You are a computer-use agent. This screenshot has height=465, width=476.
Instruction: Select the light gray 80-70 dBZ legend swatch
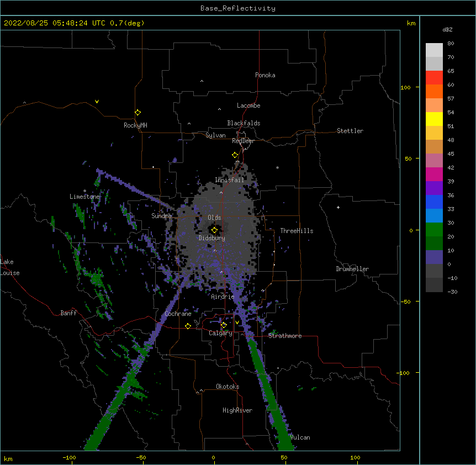coord(434,50)
